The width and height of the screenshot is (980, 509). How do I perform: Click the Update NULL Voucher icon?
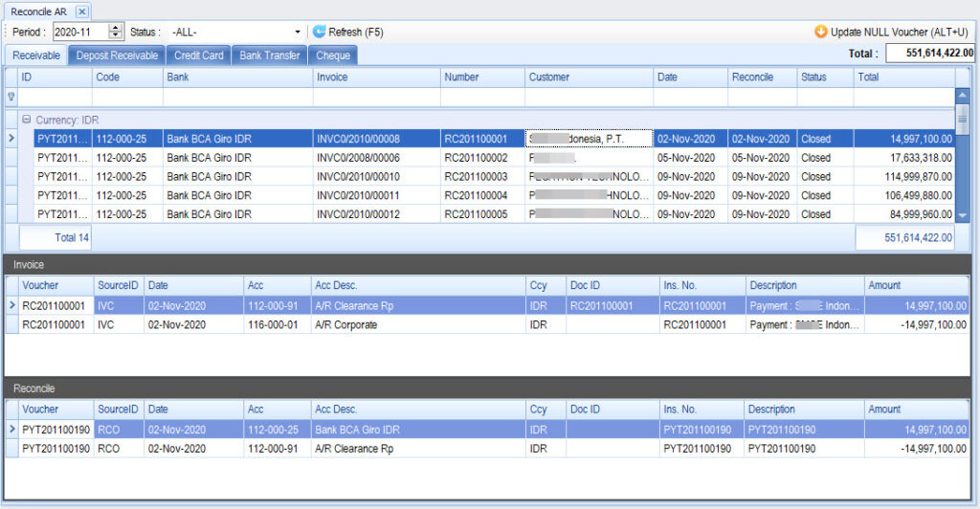pos(820,32)
